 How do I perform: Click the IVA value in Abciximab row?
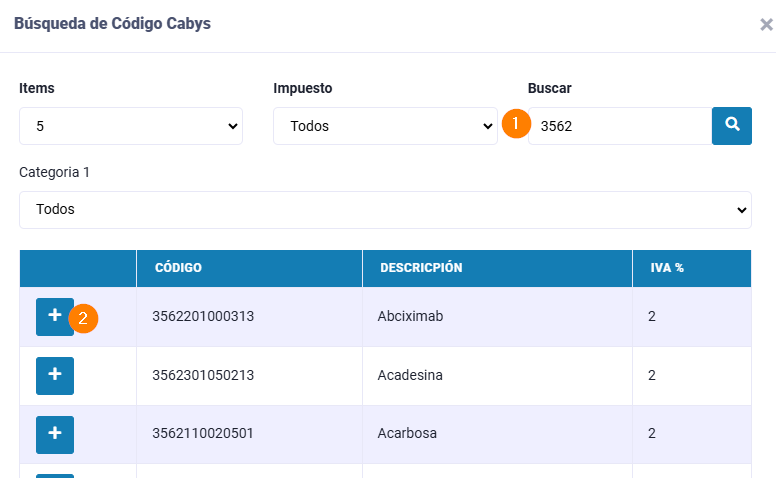652,317
